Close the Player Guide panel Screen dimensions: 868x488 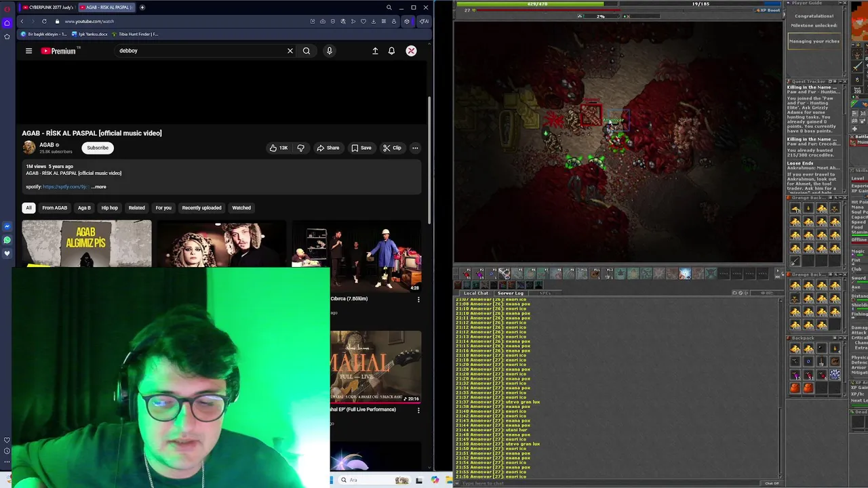[844, 3]
